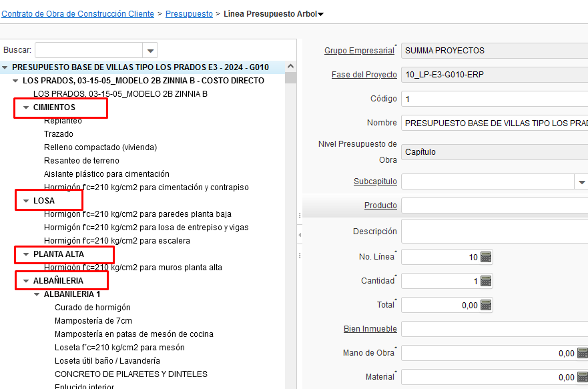The width and height of the screenshot is (588, 389).
Task: Open the Presupuesto breadcrumb link
Action: point(189,14)
